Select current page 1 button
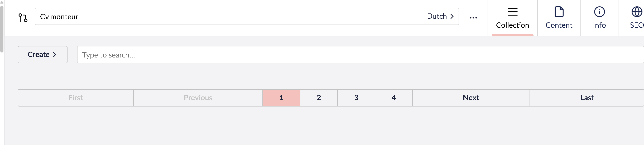This screenshot has width=644, height=145. 281,98
